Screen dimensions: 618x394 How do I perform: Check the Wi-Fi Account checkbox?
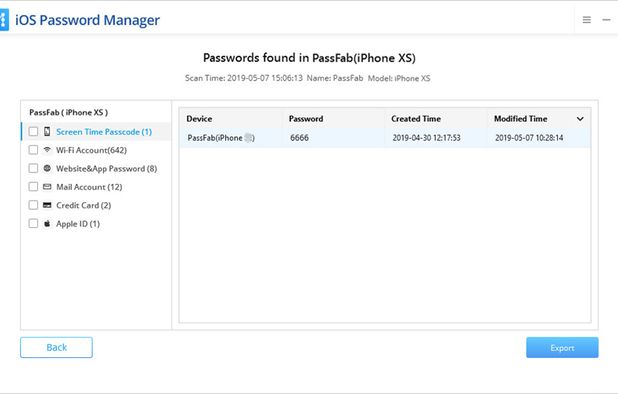(34, 150)
